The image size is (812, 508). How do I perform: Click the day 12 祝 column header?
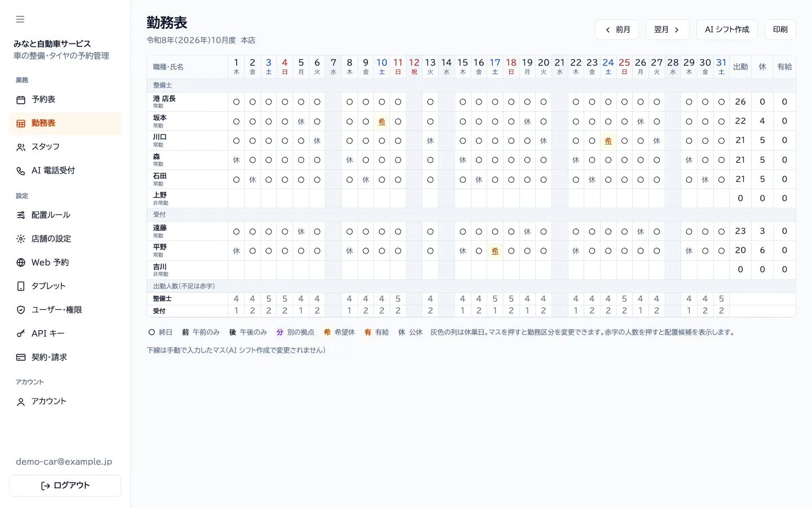click(x=414, y=67)
